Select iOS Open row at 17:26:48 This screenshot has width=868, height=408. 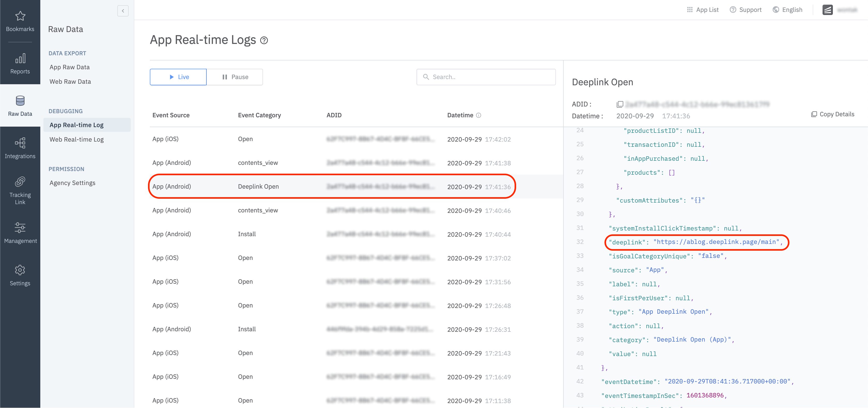point(357,306)
